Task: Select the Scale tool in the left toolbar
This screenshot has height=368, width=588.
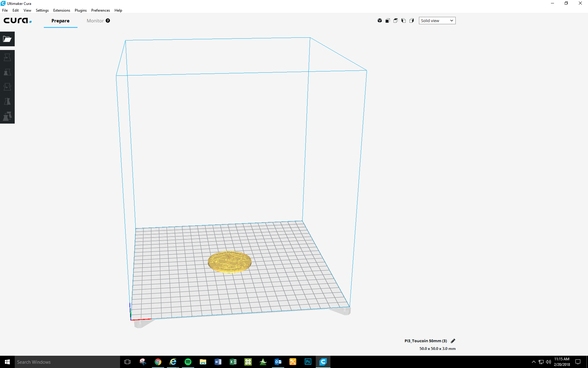Action: tap(7, 72)
